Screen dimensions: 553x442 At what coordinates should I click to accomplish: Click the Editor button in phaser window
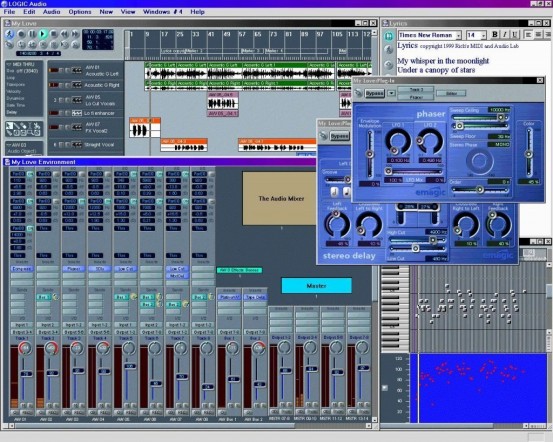coord(451,93)
